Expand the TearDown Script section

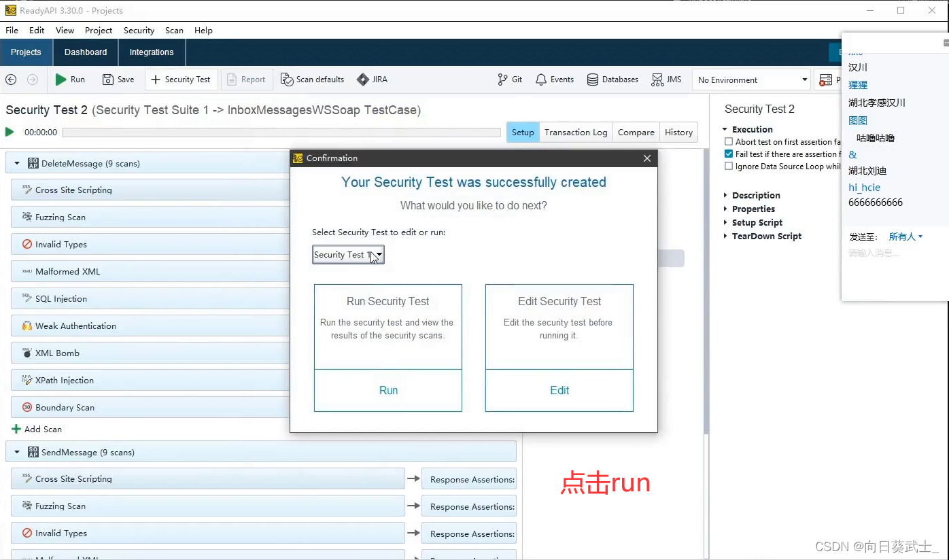click(x=725, y=237)
